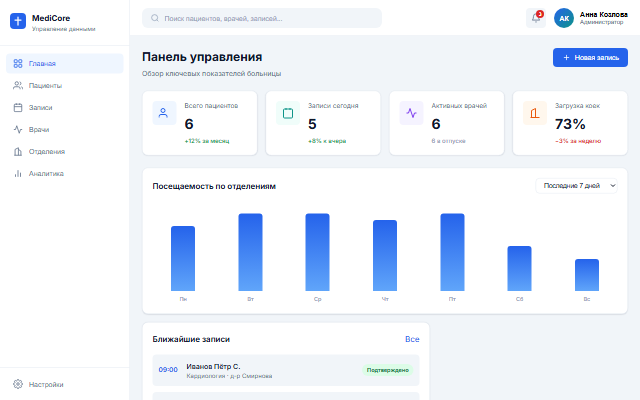Click the AK user avatar

click(564, 18)
